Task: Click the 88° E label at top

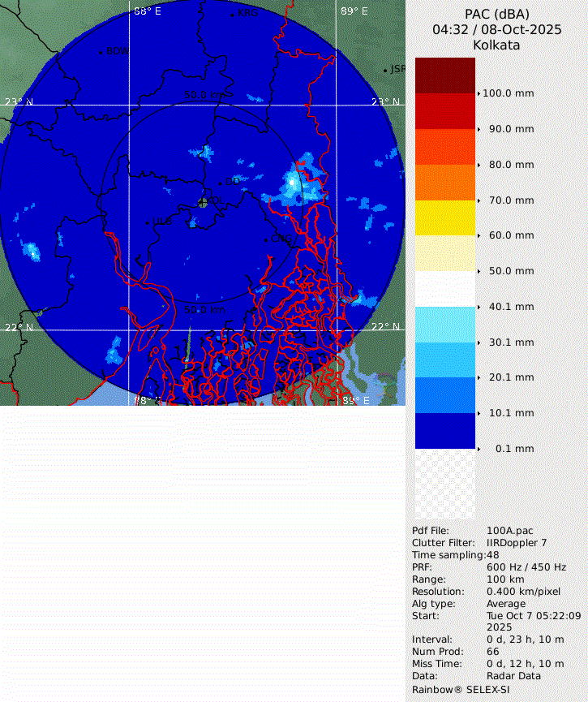Action: [147, 11]
